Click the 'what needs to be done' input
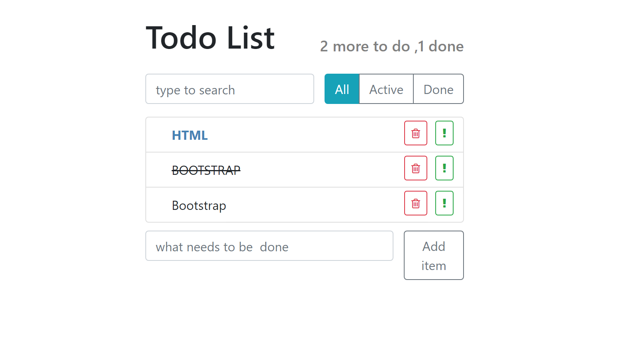 (x=269, y=246)
